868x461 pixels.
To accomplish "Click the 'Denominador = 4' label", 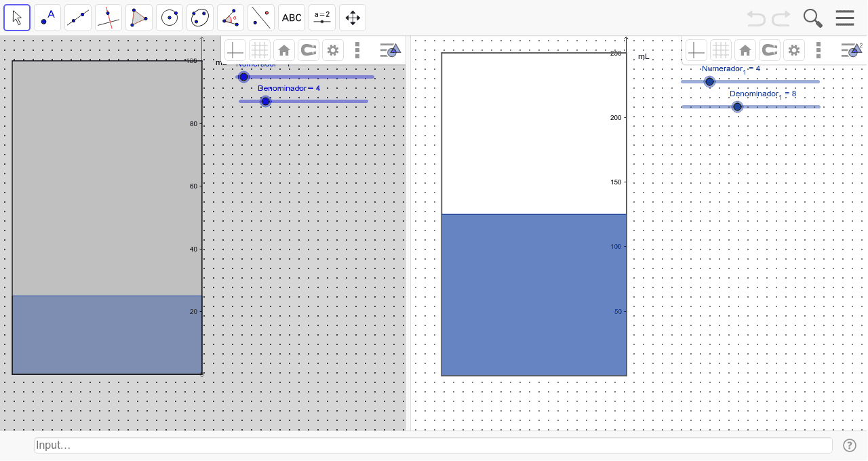I will pos(289,89).
